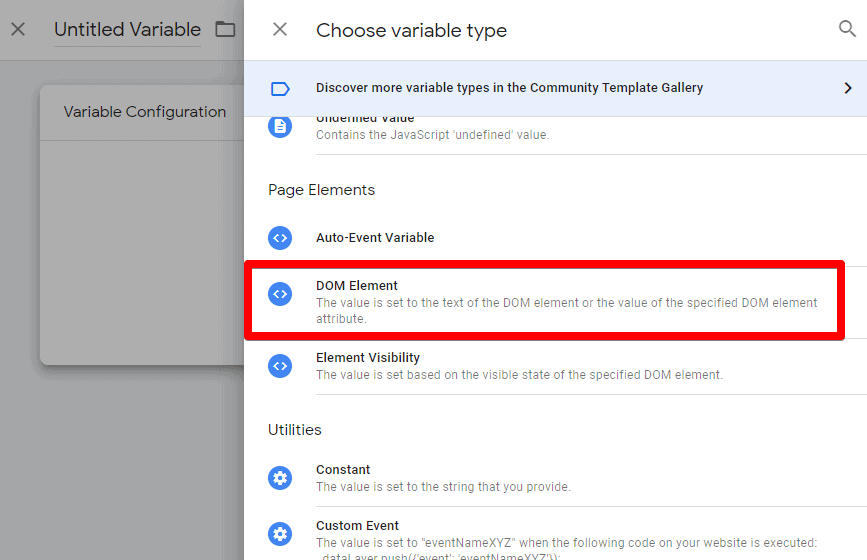Click the DOM Element description text
The image size is (867, 560).
click(x=567, y=311)
